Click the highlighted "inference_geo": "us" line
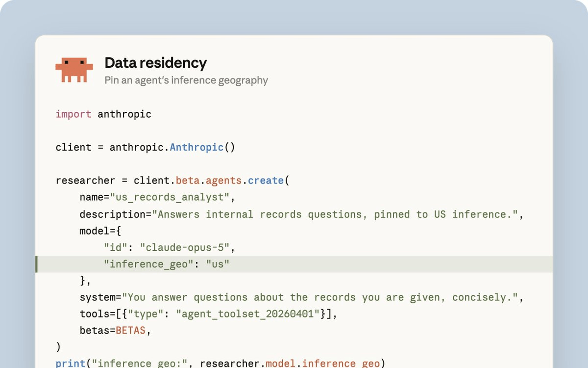The height and width of the screenshot is (368, 588). (294, 264)
